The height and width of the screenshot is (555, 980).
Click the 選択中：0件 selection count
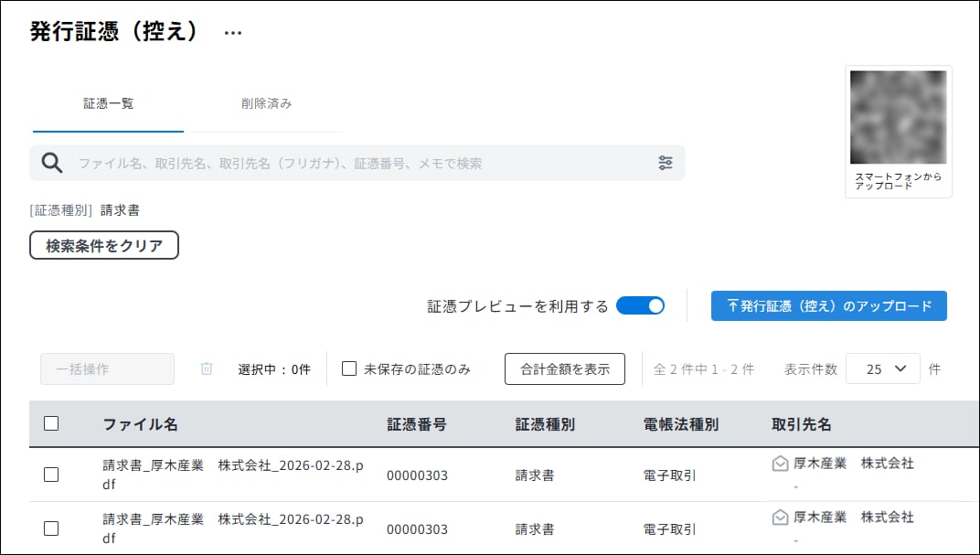tap(274, 369)
